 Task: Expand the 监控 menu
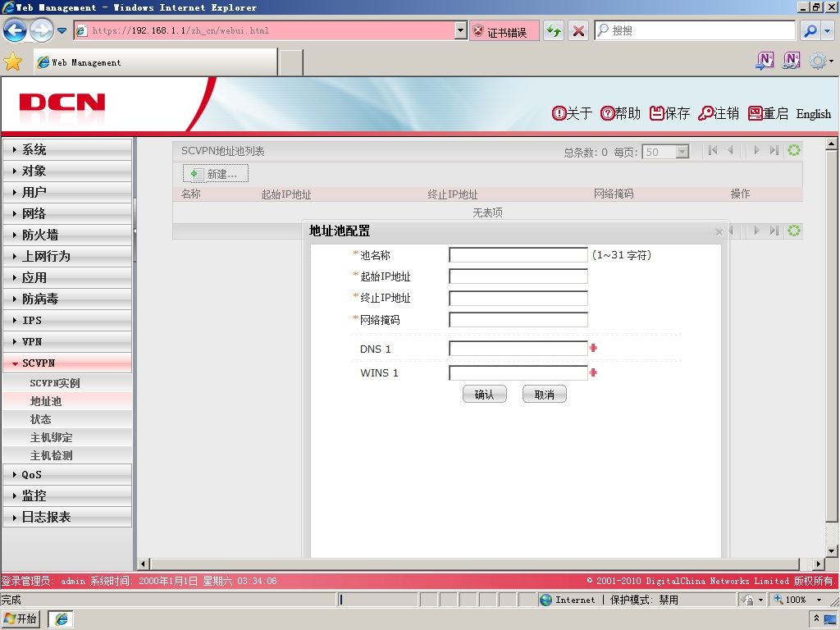coord(67,496)
